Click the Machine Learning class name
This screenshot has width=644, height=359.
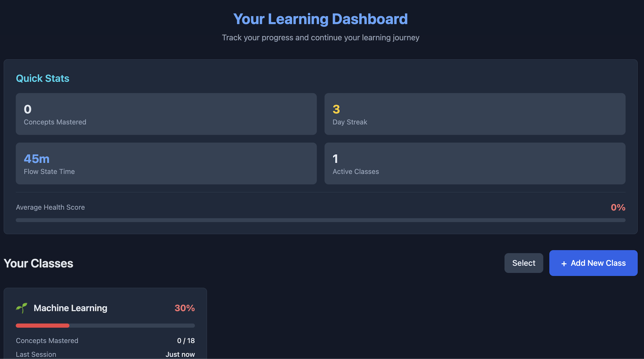point(70,308)
